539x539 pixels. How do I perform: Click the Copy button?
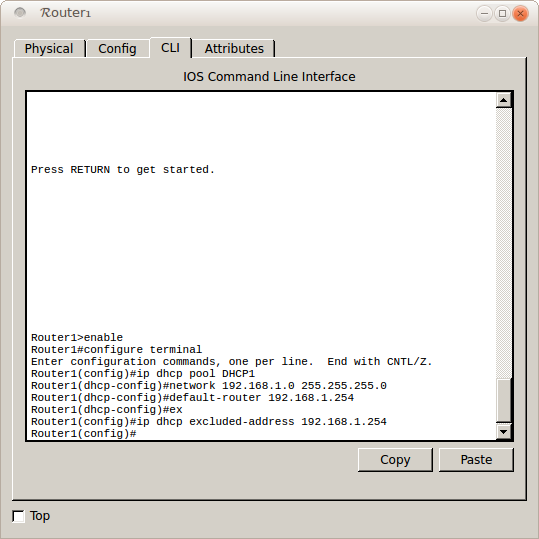pyautogui.click(x=395, y=460)
